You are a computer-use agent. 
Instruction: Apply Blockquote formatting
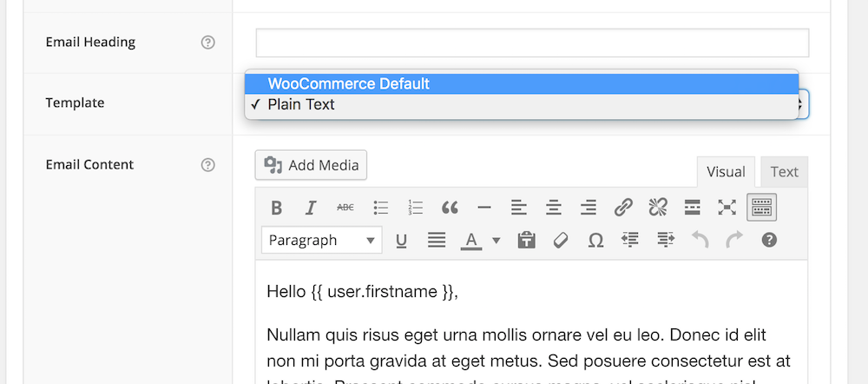[450, 208]
